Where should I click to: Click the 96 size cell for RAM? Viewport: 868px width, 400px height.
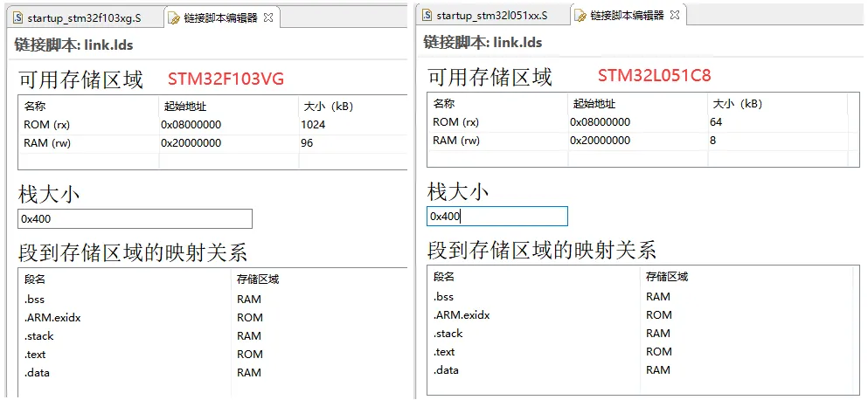(x=307, y=143)
